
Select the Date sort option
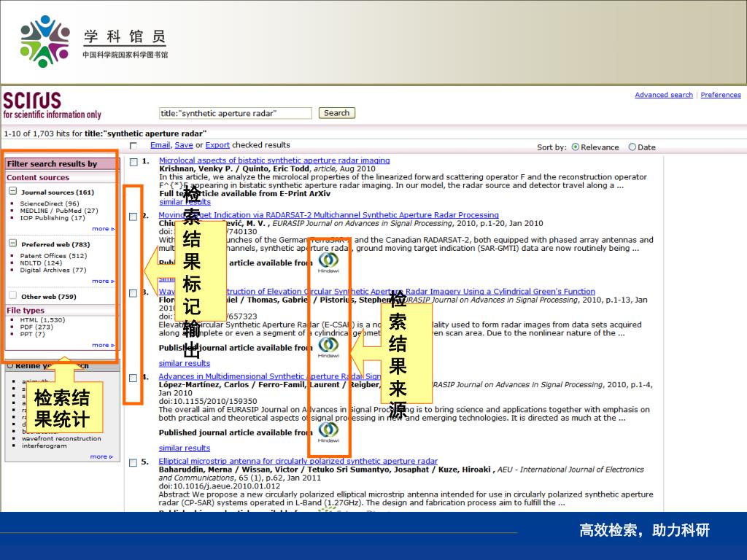632,147
